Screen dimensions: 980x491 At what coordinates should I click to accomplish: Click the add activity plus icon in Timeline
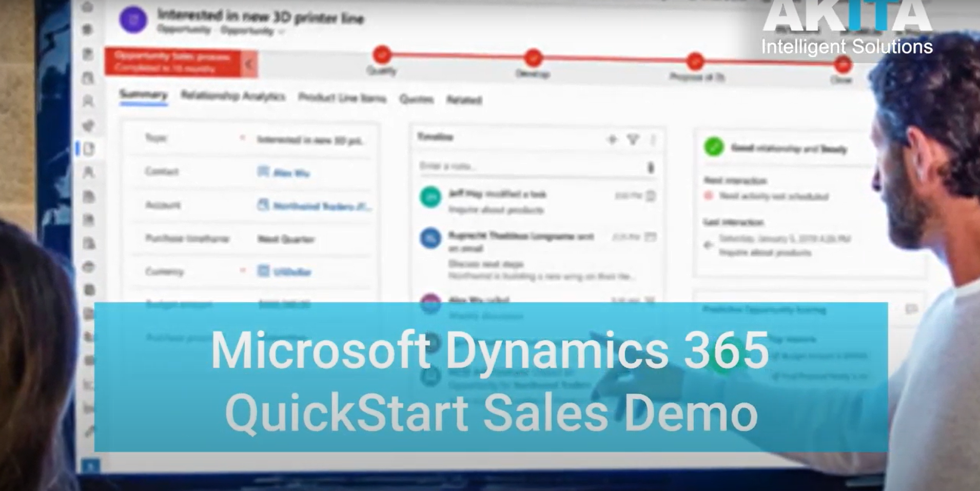[x=611, y=138]
